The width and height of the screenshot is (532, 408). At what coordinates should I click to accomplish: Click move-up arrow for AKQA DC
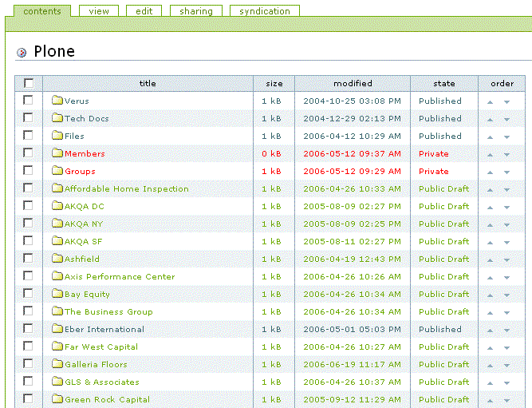tap(490, 207)
